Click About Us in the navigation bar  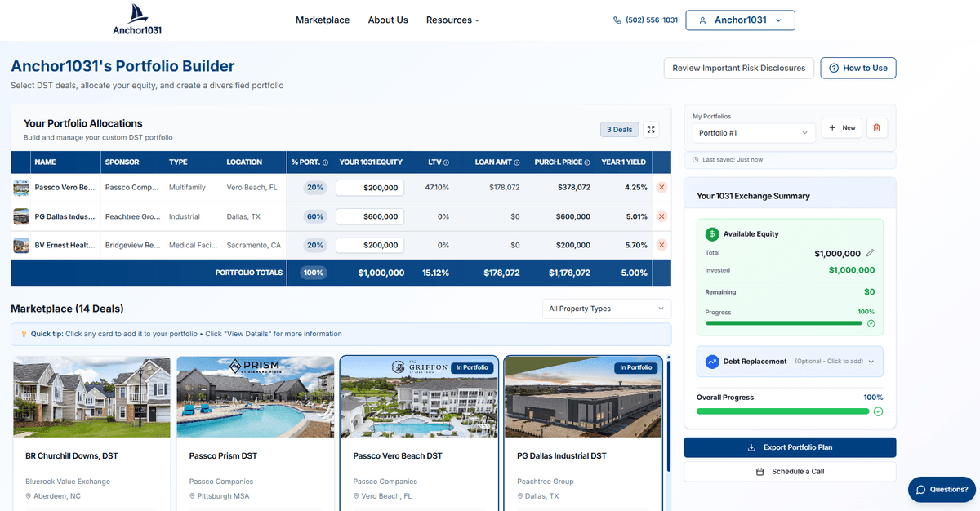click(x=388, y=20)
